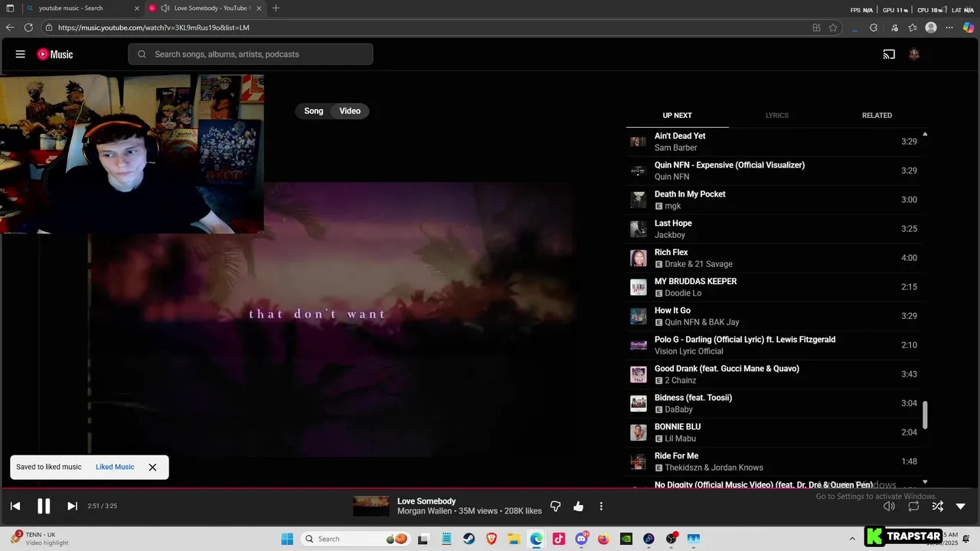
Task: Open the Liked Music link in toast
Action: (x=115, y=467)
